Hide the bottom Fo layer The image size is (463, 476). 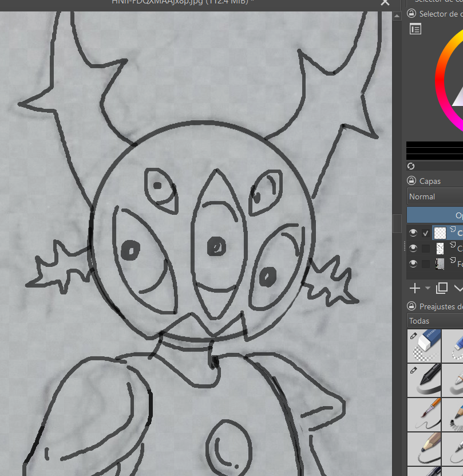(413, 263)
